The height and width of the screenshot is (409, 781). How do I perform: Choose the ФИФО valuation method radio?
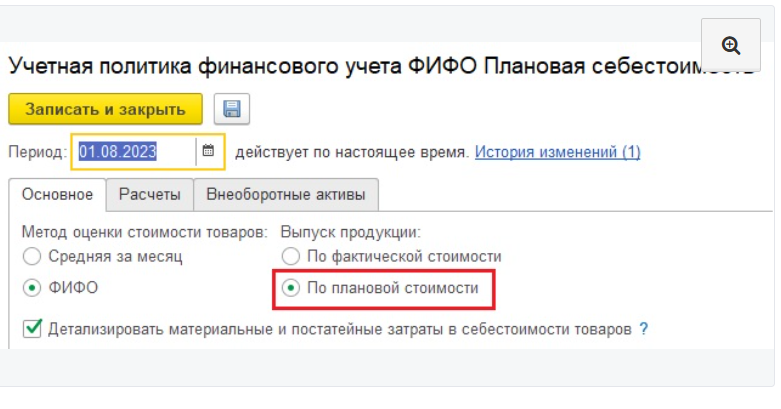click(33, 288)
